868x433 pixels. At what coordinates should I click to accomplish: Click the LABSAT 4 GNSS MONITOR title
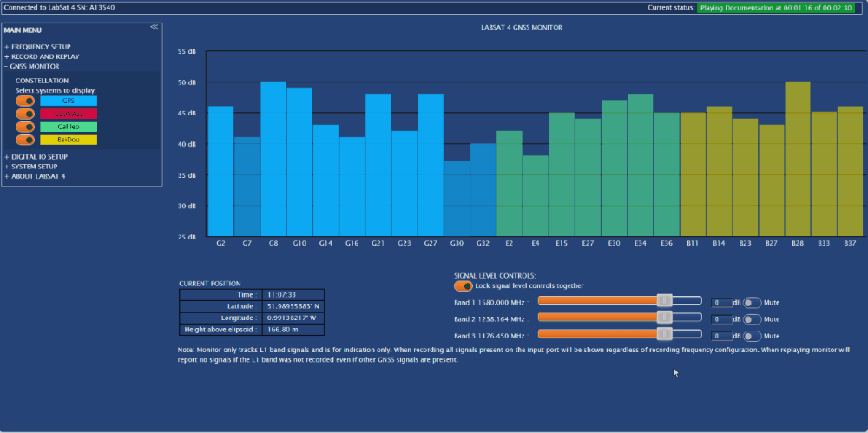coord(522,27)
